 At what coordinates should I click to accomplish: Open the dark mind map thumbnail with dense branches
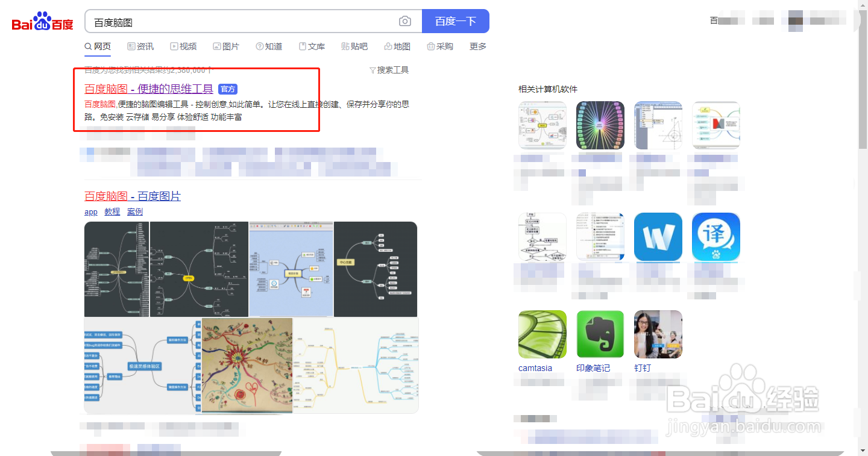click(117, 269)
